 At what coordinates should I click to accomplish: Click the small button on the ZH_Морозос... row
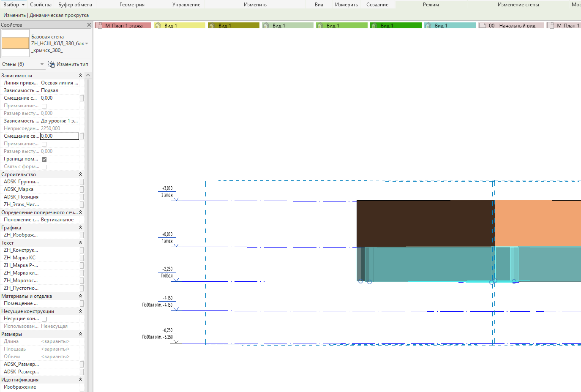tap(82, 280)
